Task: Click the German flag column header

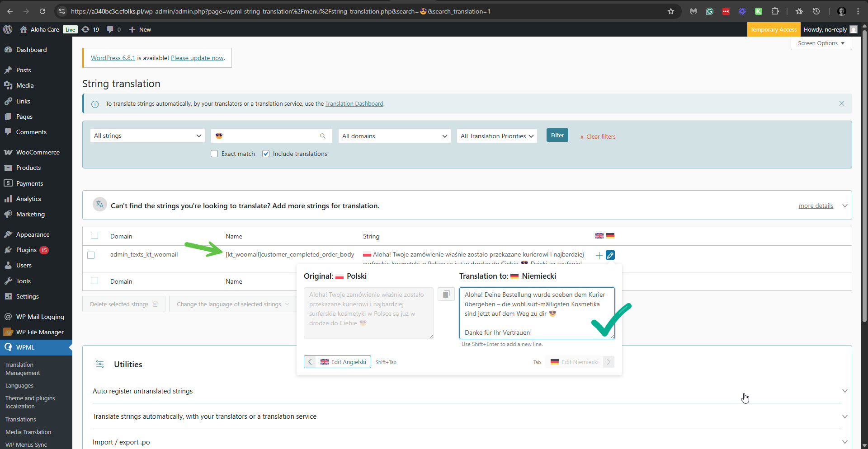Action: [x=610, y=236]
